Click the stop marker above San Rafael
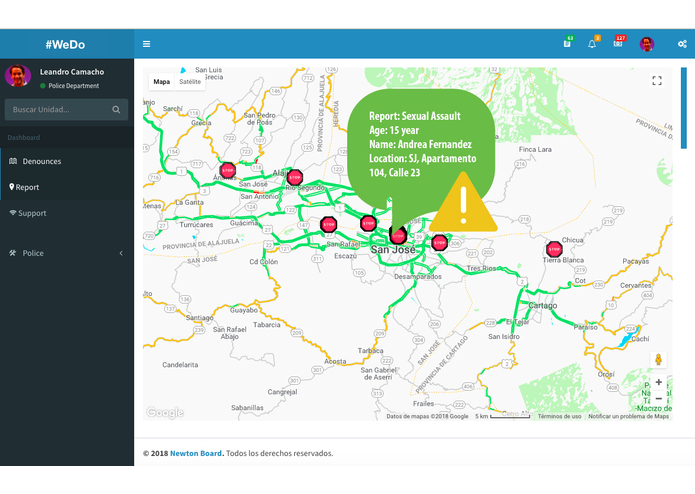This screenshot has height=494, width=695. (x=328, y=224)
